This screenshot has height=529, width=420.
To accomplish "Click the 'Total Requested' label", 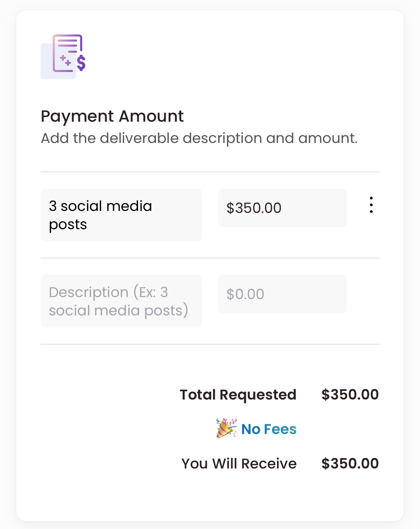I will [238, 394].
